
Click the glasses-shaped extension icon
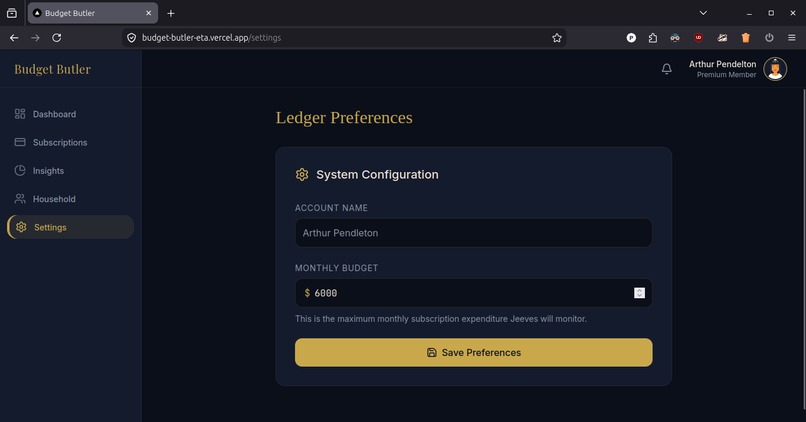click(x=675, y=38)
